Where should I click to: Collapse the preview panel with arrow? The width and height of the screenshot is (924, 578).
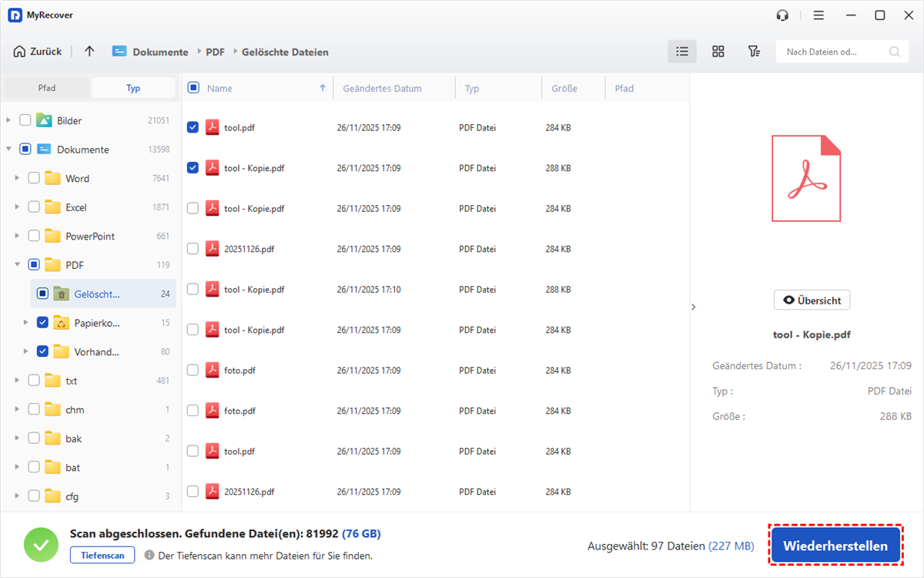[693, 307]
